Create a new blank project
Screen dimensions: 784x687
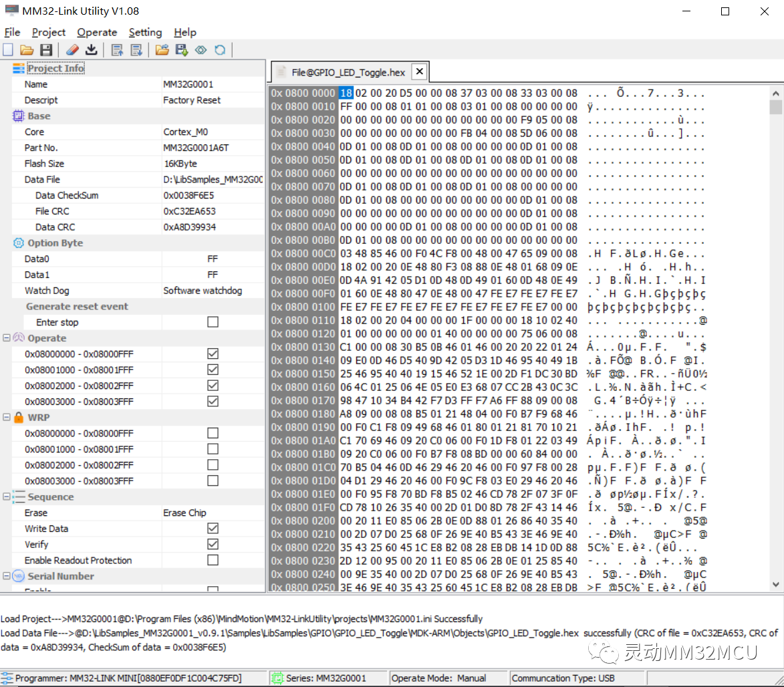coord(8,50)
